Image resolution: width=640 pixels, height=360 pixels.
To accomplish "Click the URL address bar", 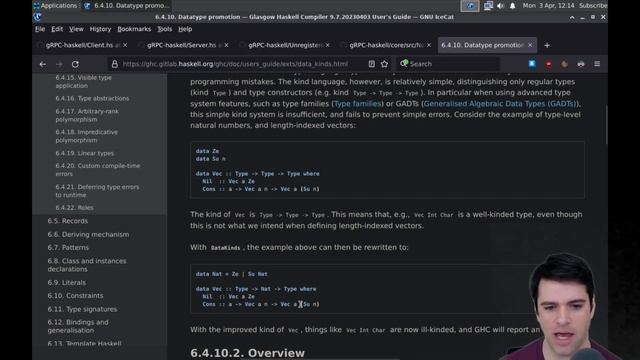I will point(236,64).
